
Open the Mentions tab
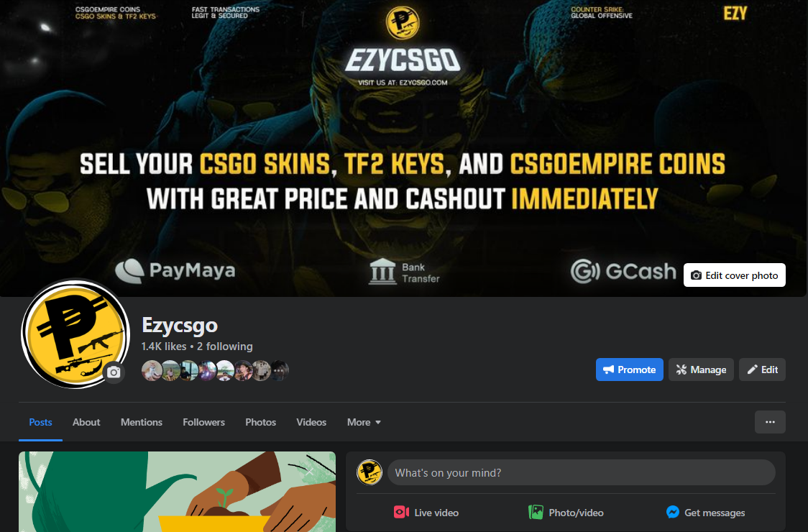click(141, 422)
